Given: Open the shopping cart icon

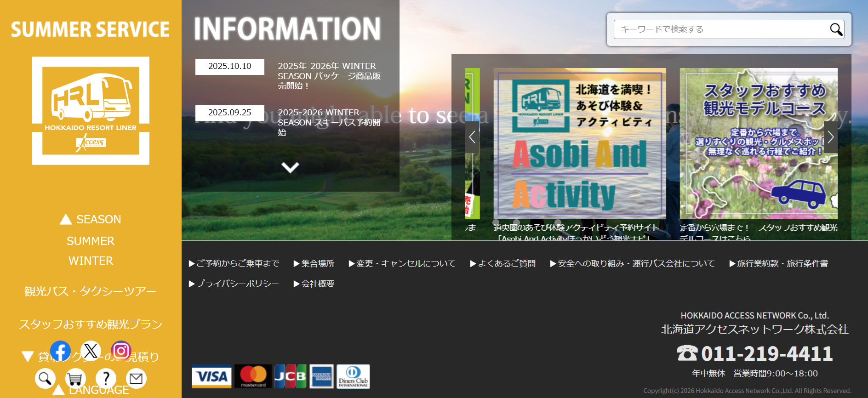Looking at the screenshot, I should click(x=75, y=379).
